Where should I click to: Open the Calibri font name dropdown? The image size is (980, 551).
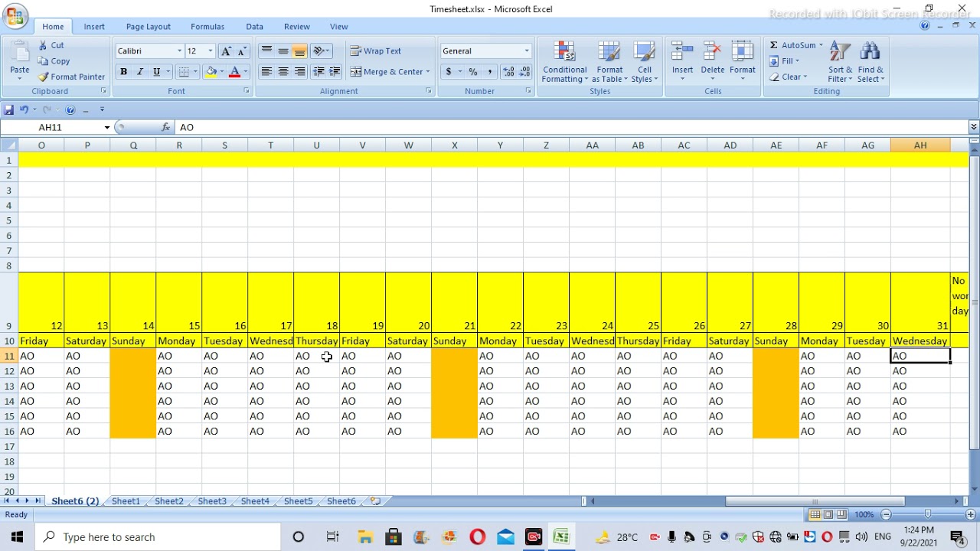click(180, 51)
